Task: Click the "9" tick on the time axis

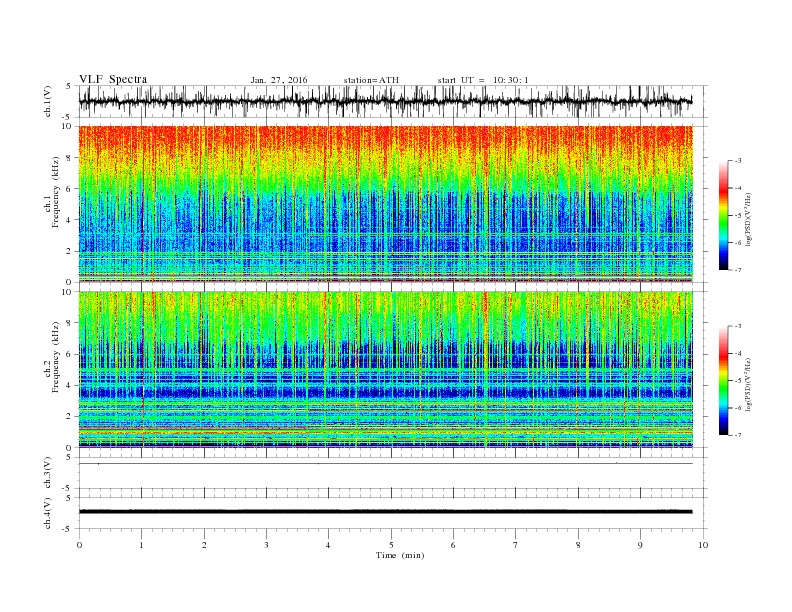Action: 640,545
